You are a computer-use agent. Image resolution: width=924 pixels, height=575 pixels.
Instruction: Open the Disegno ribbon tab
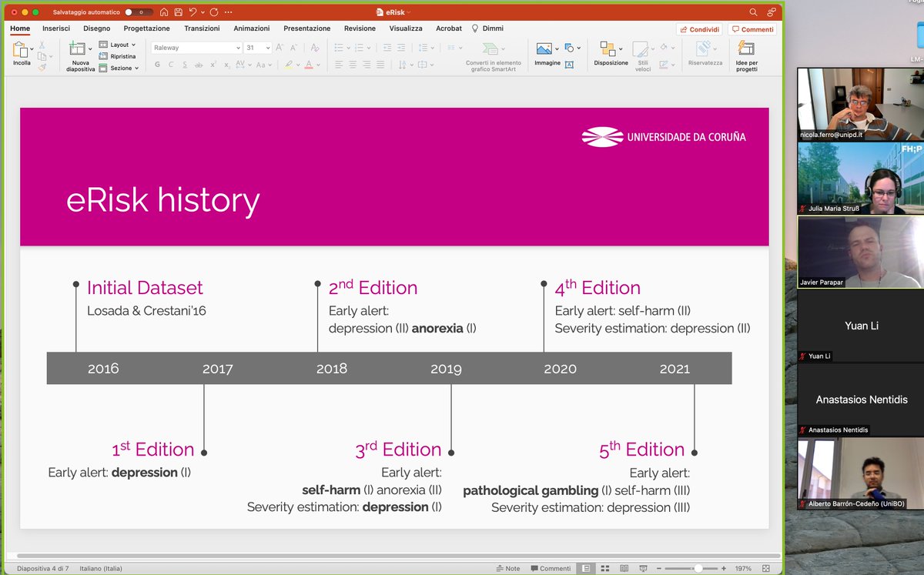[97, 28]
